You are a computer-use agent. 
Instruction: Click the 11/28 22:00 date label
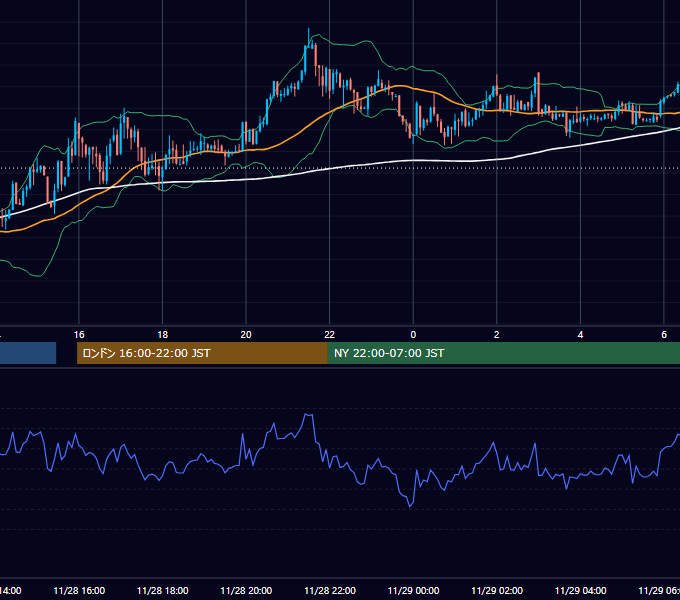(x=330, y=591)
